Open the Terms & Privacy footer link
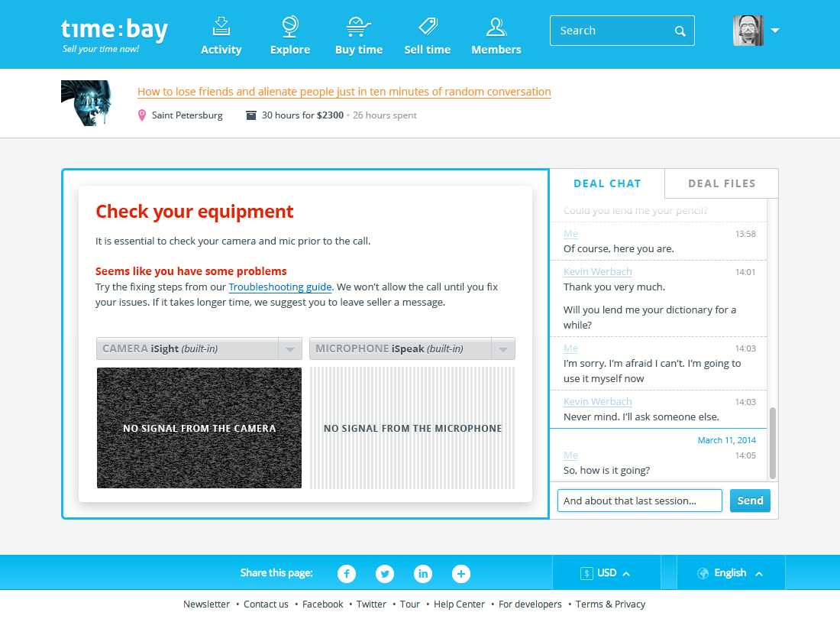840x619 pixels. 610,604
